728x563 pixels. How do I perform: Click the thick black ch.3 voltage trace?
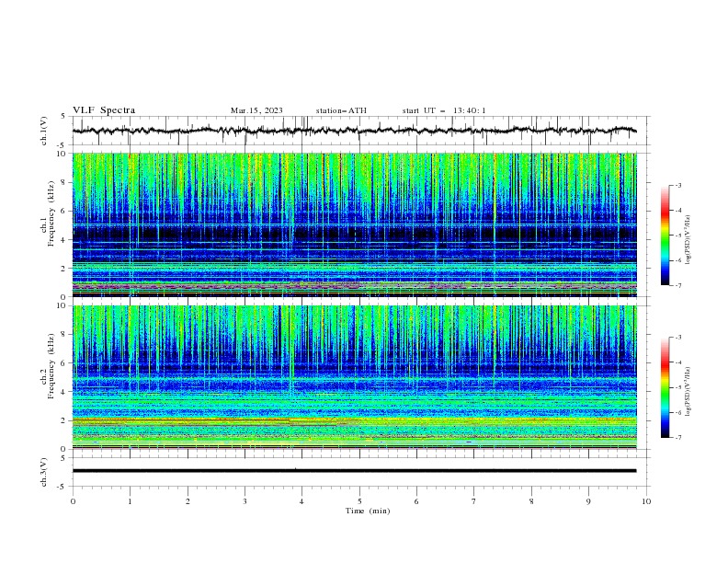pyautogui.click(x=354, y=471)
